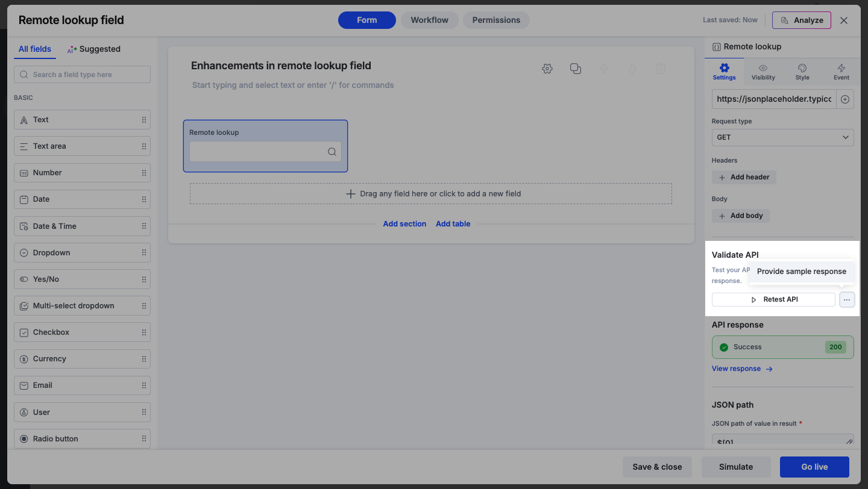The width and height of the screenshot is (868, 489).
Task: Select the All fields tab
Action: point(35,49)
